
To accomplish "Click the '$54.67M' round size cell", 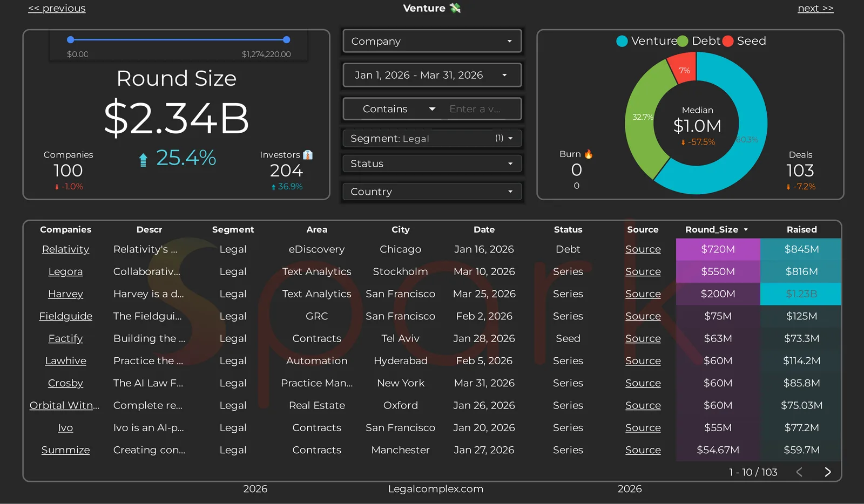I will click(x=718, y=450).
